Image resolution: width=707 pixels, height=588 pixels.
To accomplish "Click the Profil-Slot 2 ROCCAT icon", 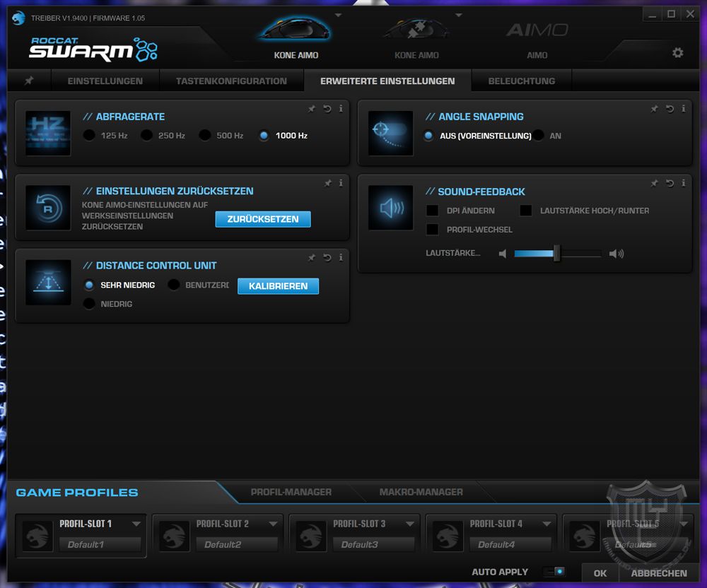I will [174, 536].
